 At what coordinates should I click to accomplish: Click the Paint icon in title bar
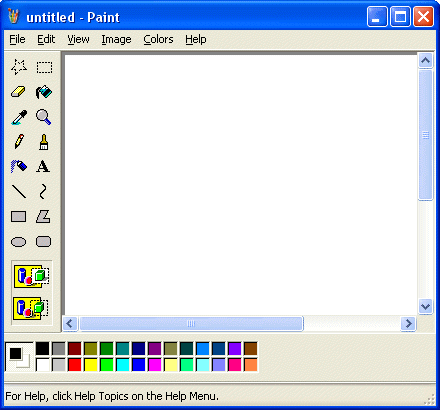click(14, 16)
